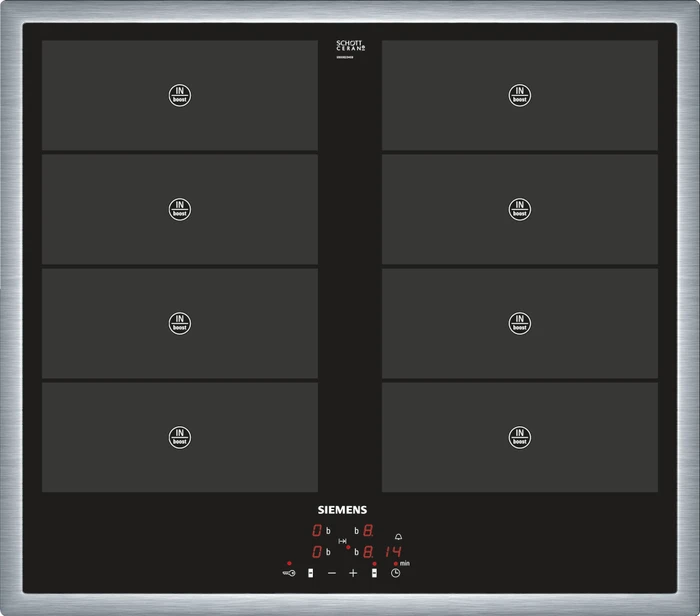
Task: Tap IN boost symbol, left column third zone
Action: 180,323
